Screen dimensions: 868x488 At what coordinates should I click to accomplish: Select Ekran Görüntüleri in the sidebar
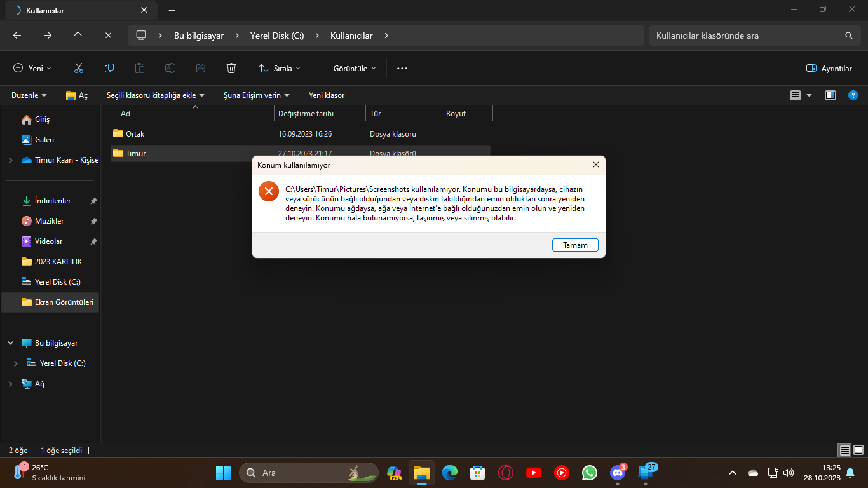coord(50,302)
